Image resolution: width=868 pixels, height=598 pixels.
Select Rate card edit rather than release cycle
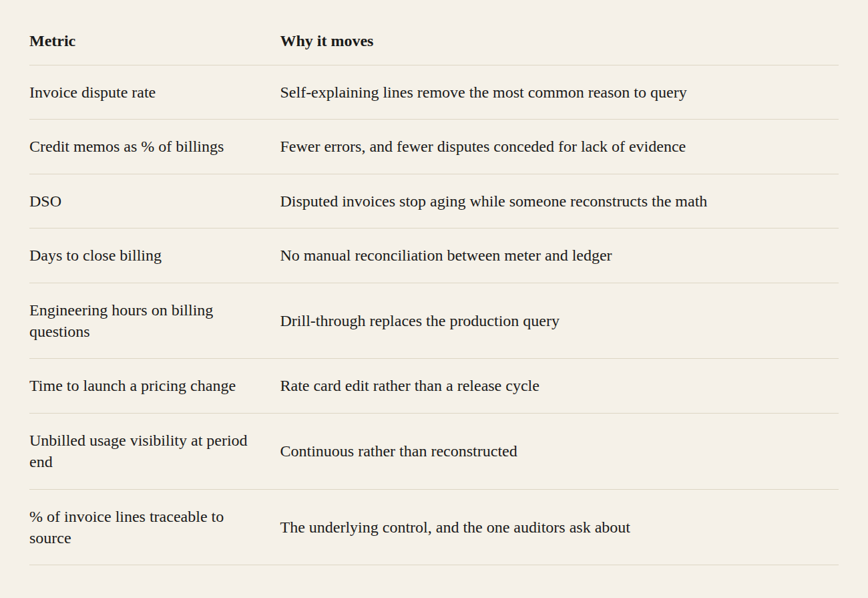(x=410, y=386)
